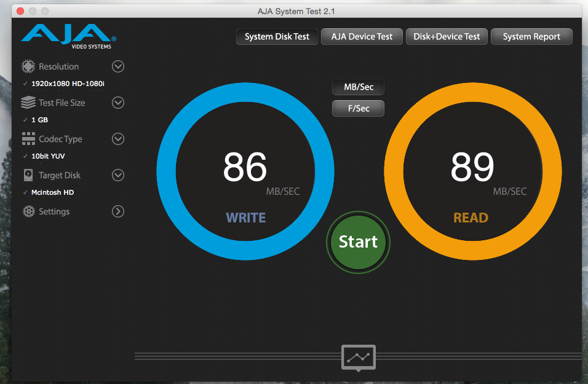The image size is (588, 384).
Task: Click the Resolution chip icon
Action: (x=28, y=66)
